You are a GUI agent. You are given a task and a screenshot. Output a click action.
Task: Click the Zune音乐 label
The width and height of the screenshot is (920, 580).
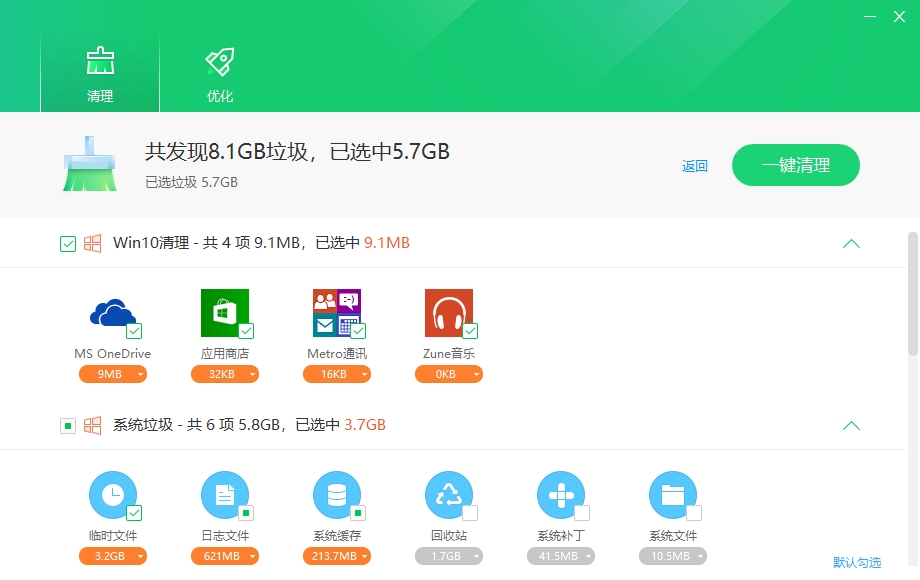click(x=449, y=354)
